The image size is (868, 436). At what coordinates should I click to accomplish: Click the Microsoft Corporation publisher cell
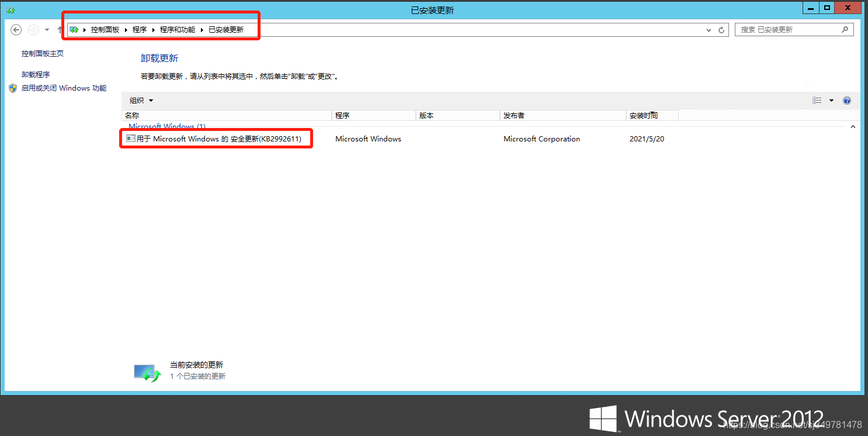(541, 139)
